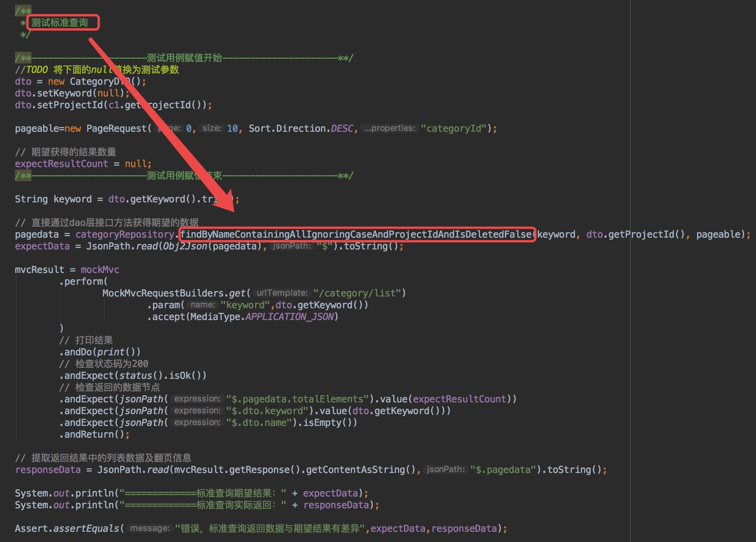Viewport: 756px width, 542px height.
Task: Click the "$.pagedata.totalElements" expression string
Action: (298, 399)
